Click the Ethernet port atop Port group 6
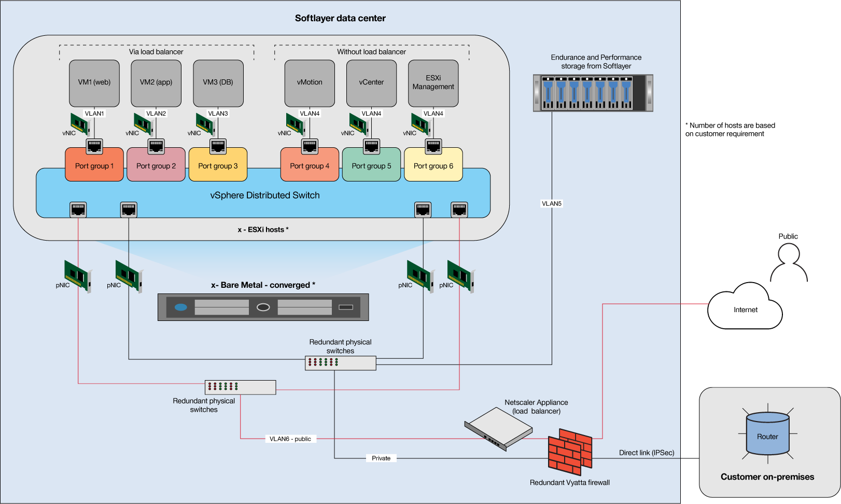The image size is (841, 504). [433, 147]
